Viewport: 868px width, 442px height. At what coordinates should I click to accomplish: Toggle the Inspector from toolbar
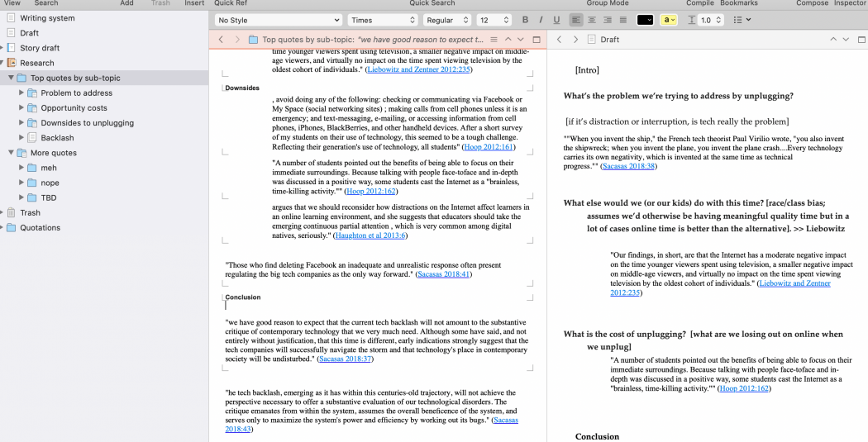click(850, 2)
